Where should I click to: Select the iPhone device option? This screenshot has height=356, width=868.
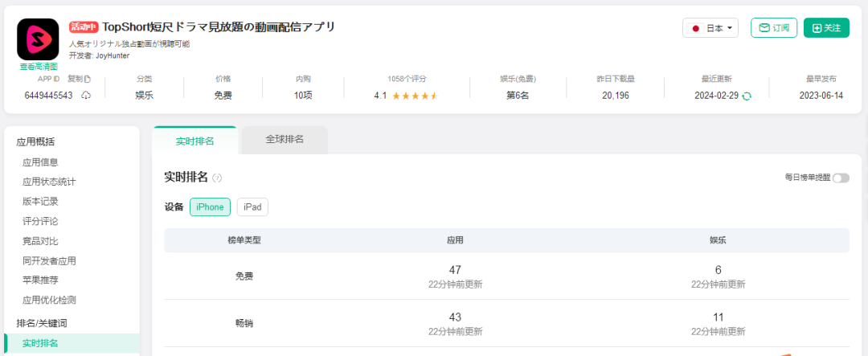point(210,207)
